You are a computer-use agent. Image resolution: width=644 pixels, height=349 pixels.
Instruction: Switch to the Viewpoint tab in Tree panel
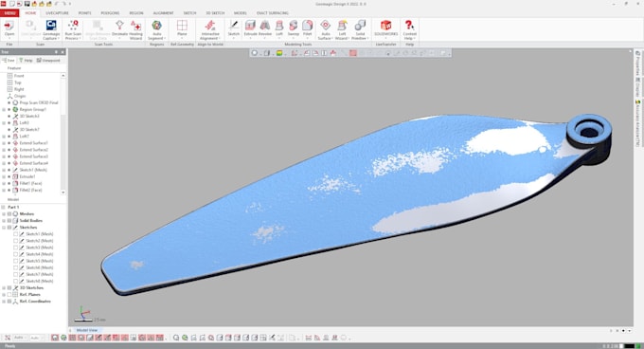48,61
